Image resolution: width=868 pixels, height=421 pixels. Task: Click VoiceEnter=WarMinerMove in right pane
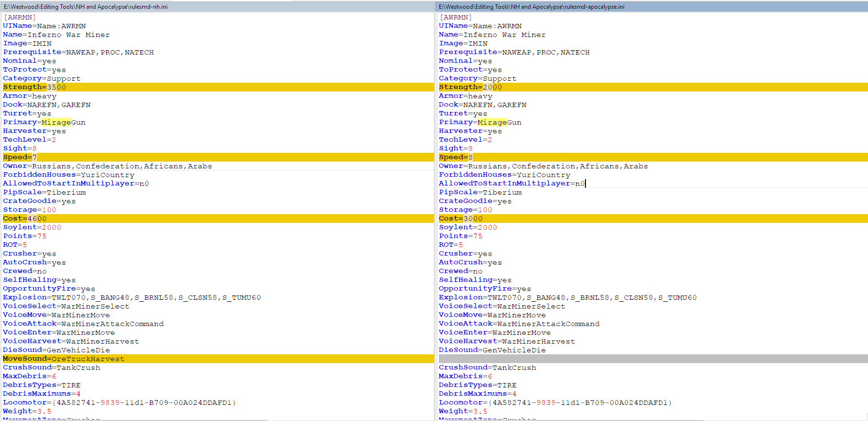[x=495, y=332]
